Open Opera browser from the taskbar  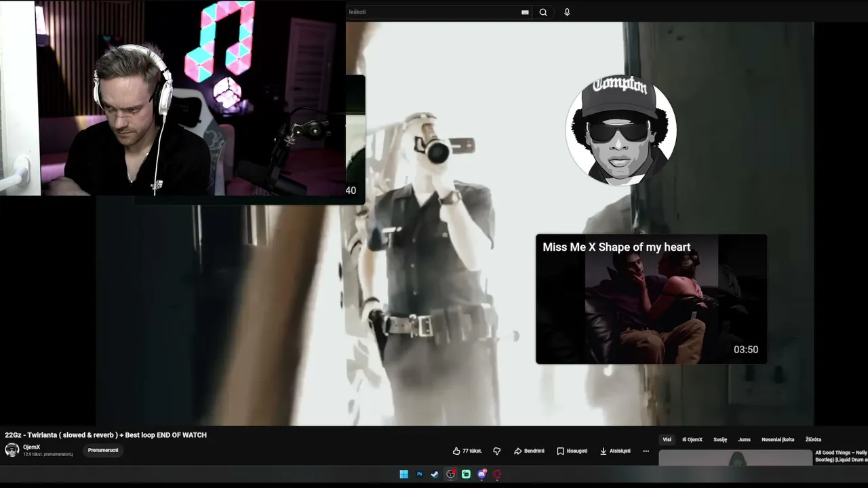497,474
